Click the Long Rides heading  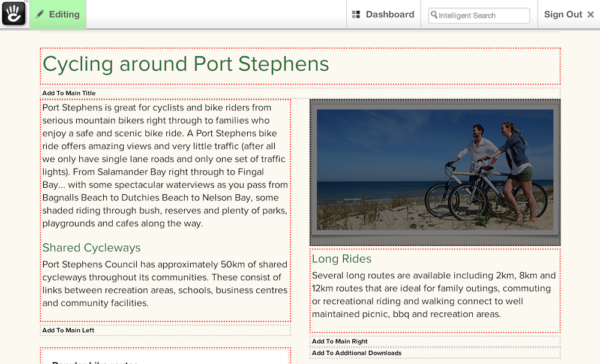click(x=341, y=258)
